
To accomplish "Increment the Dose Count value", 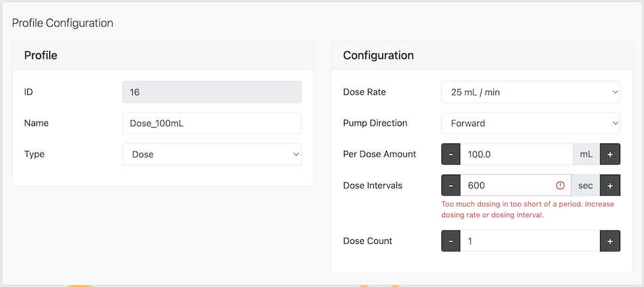I will (x=610, y=241).
